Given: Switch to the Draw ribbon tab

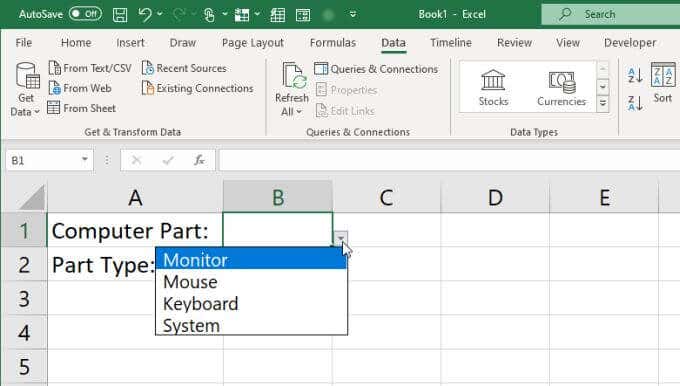Looking at the screenshot, I should click(183, 43).
